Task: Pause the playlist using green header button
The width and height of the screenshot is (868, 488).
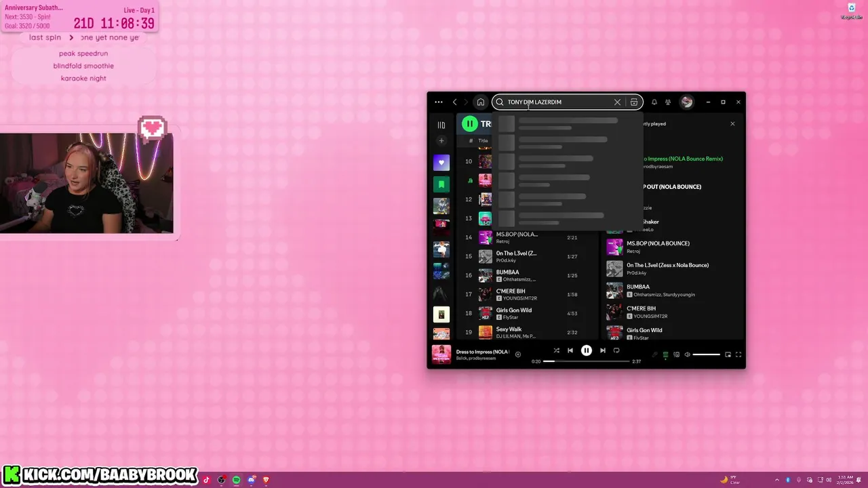Action: pyautogui.click(x=469, y=124)
